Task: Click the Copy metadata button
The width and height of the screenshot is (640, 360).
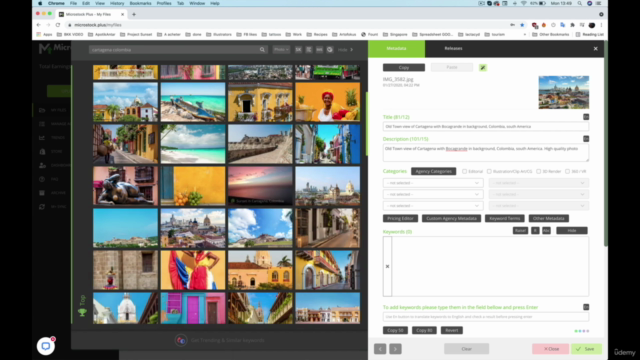Action: click(404, 67)
